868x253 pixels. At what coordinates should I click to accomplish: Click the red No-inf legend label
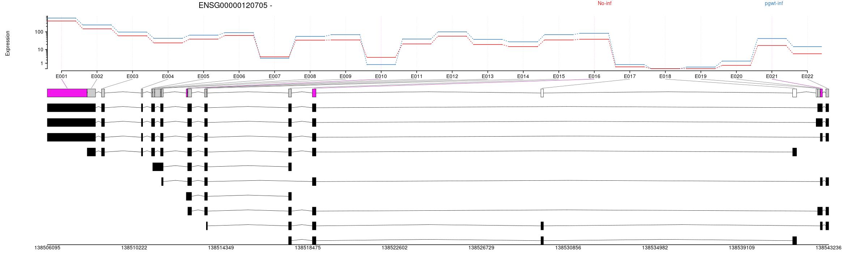pyautogui.click(x=604, y=4)
